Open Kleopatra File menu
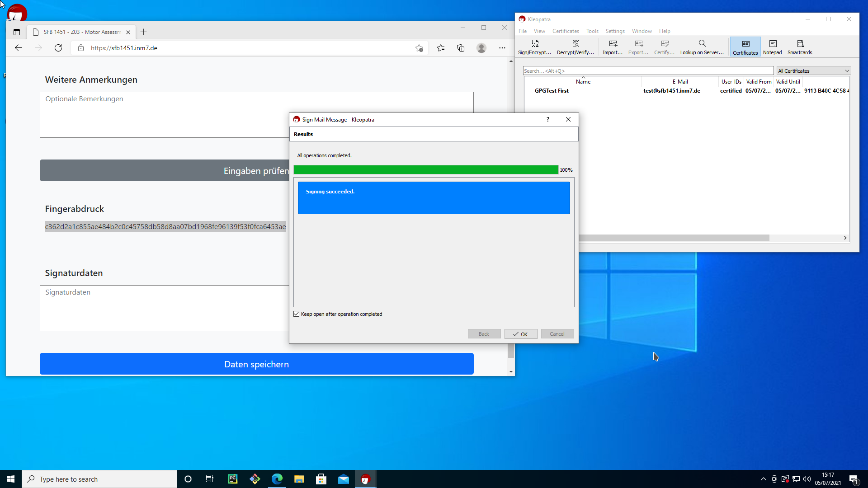This screenshot has width=868, height=488. click(523, 31)
